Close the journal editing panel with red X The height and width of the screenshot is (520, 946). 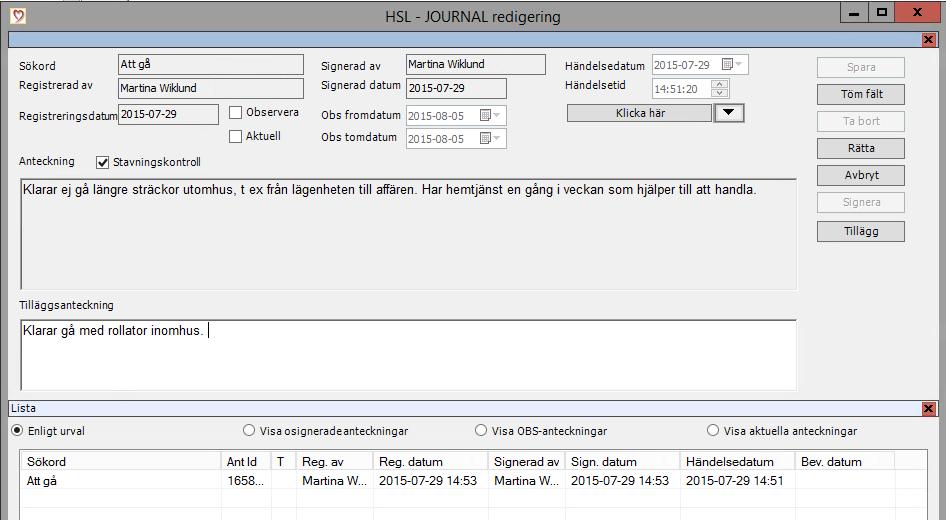point(929,40)
